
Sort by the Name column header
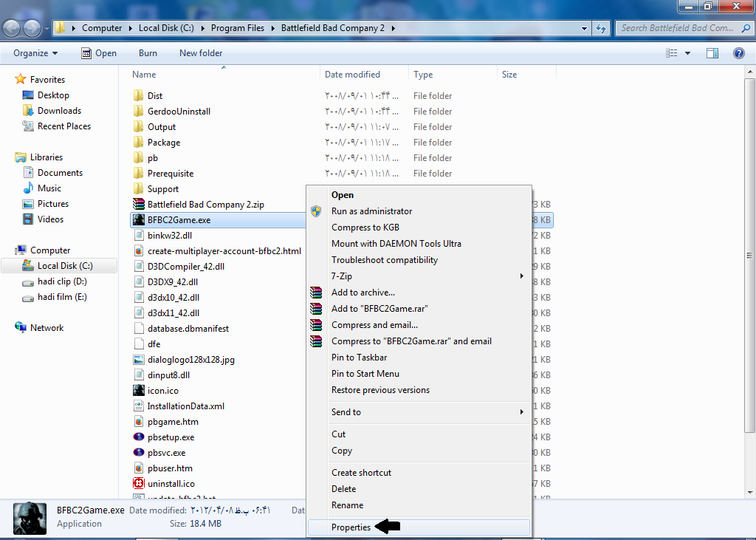[x=223, y=75]
